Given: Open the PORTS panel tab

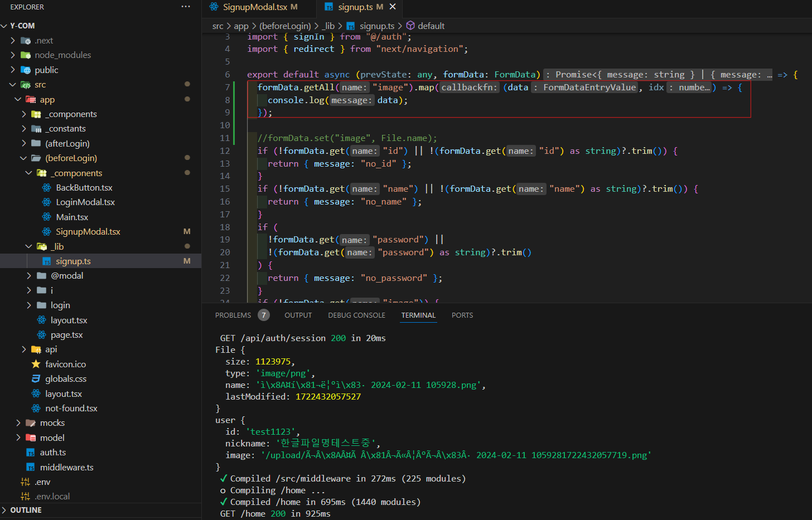Looking at the screenshot, I should pos(462,315).
